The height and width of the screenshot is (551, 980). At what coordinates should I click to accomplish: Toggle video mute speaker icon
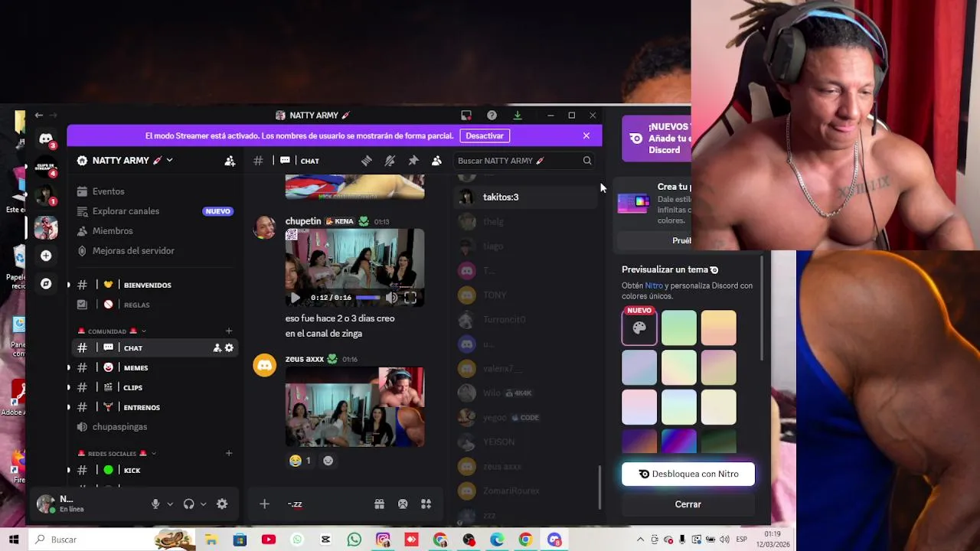click(x=391, y=298)
